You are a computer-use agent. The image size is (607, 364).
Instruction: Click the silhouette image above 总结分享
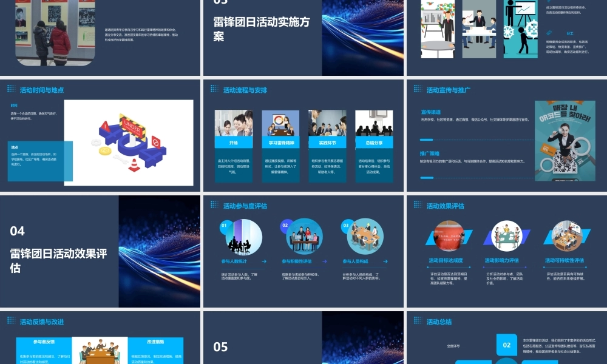pos(374,123)
